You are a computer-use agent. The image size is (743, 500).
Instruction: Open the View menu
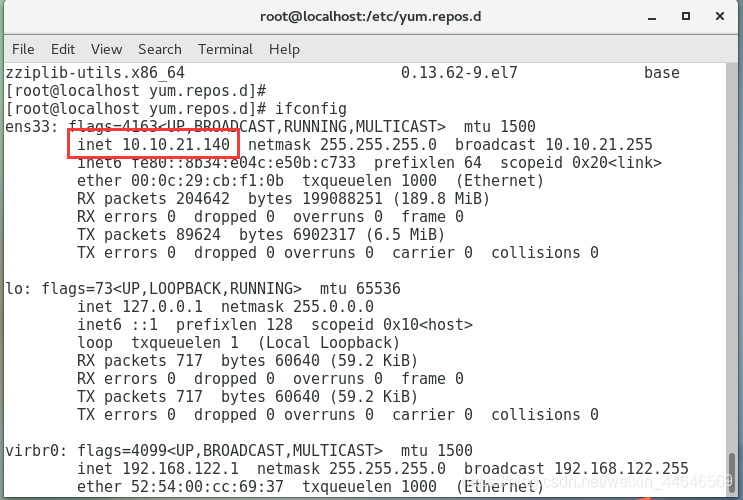106,49
